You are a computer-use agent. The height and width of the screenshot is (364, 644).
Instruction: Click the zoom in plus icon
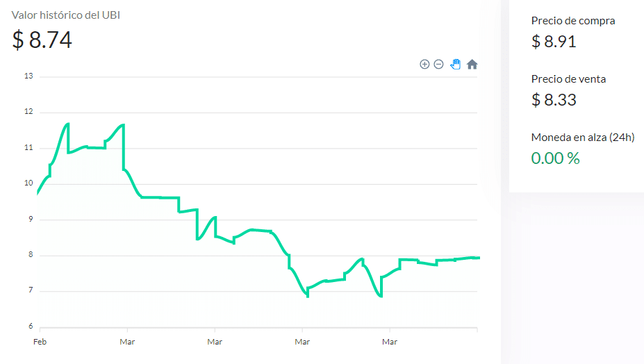[x=424, y=64]
